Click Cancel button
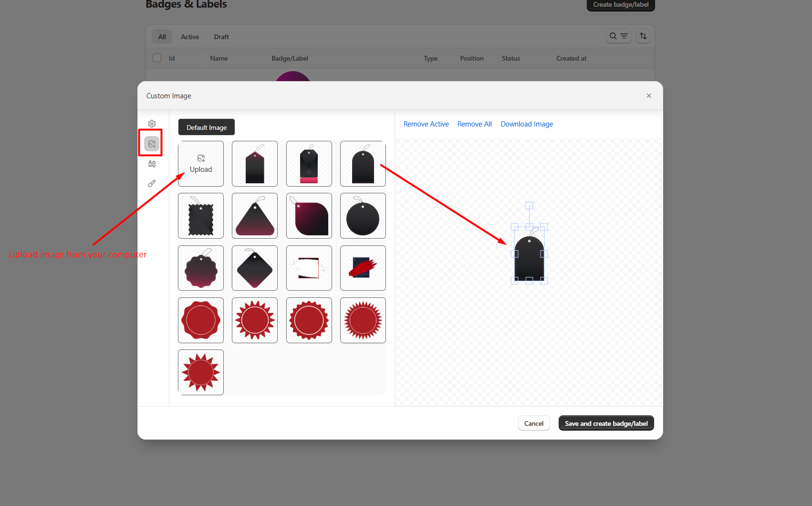Viewport: 812px width, 506px height. click(534, 423)
